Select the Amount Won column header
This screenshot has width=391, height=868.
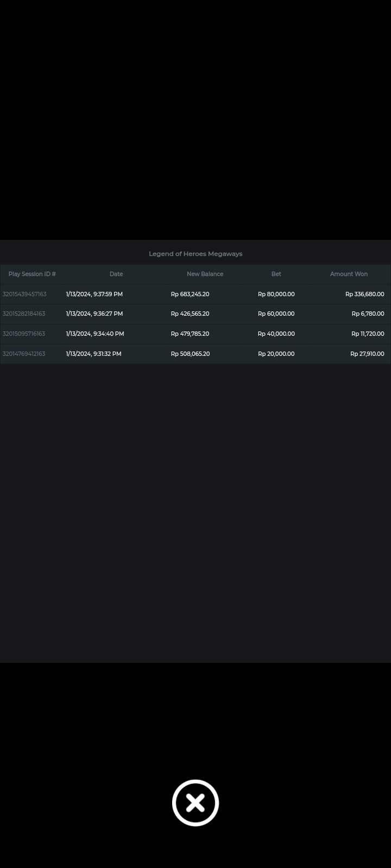coord(349,274)
